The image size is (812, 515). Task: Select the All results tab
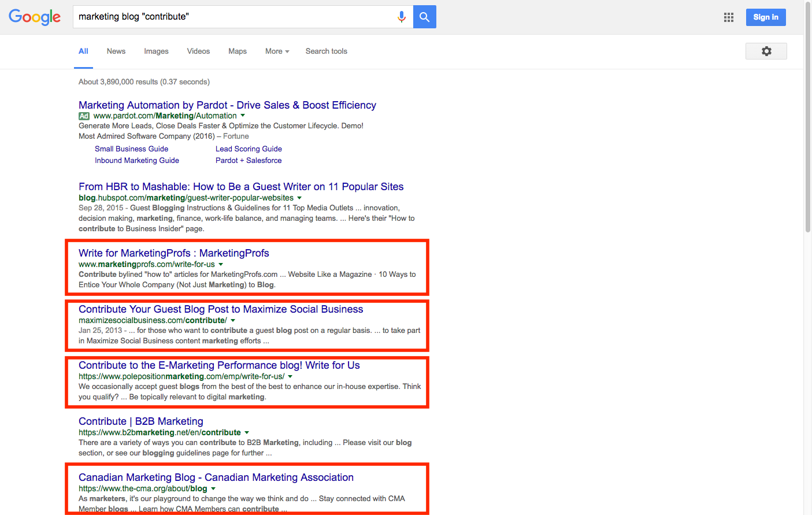point(83,51)
